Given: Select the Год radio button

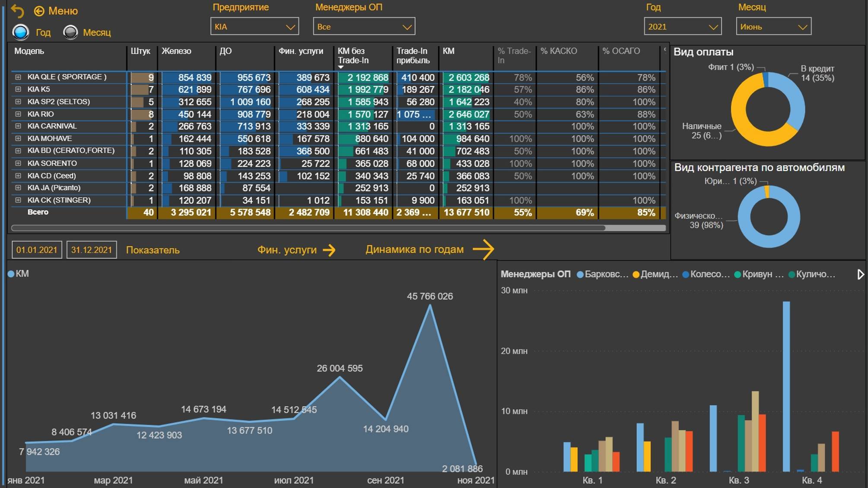Looking at the screenshot, I should coord(21,32).
